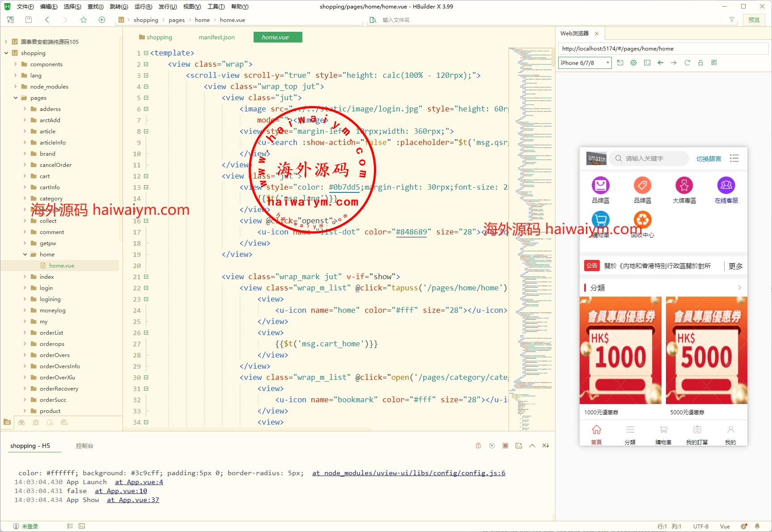Refresh the built-in web browser preview
The height and width of the screenshot is (532, 772).
pyautogui.click(x=687, y=63)
